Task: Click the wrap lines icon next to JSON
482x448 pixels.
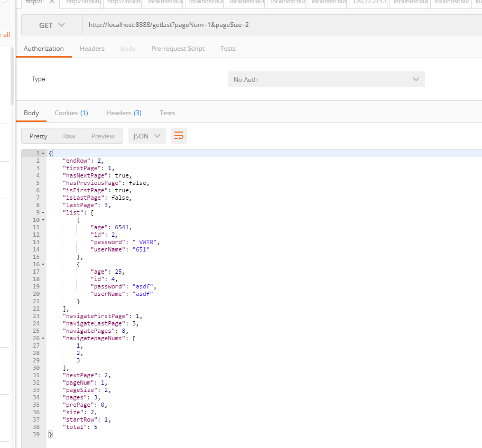Action: pos(179,136)
